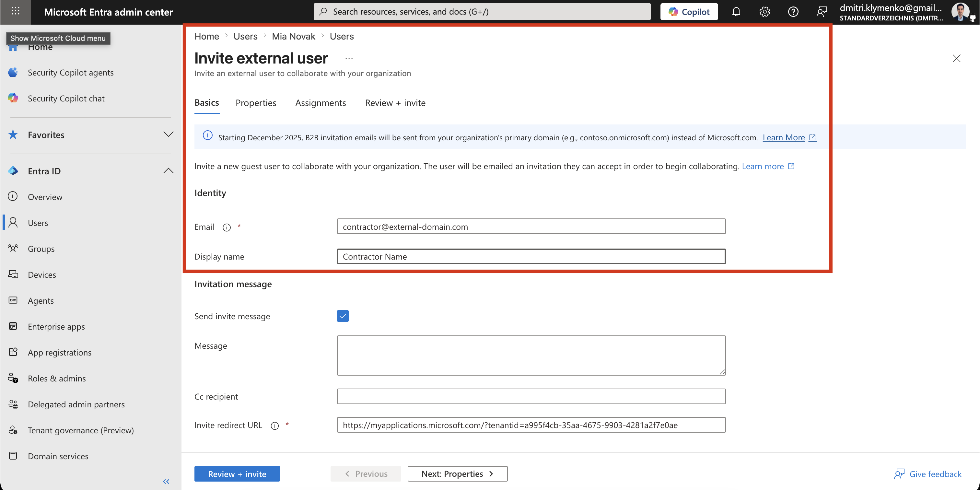
Task: Click the search resources box
Action: (482, 12)
